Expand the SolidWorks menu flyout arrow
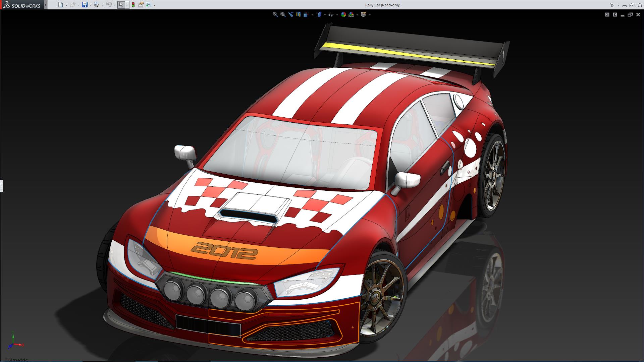 point(46,5)
